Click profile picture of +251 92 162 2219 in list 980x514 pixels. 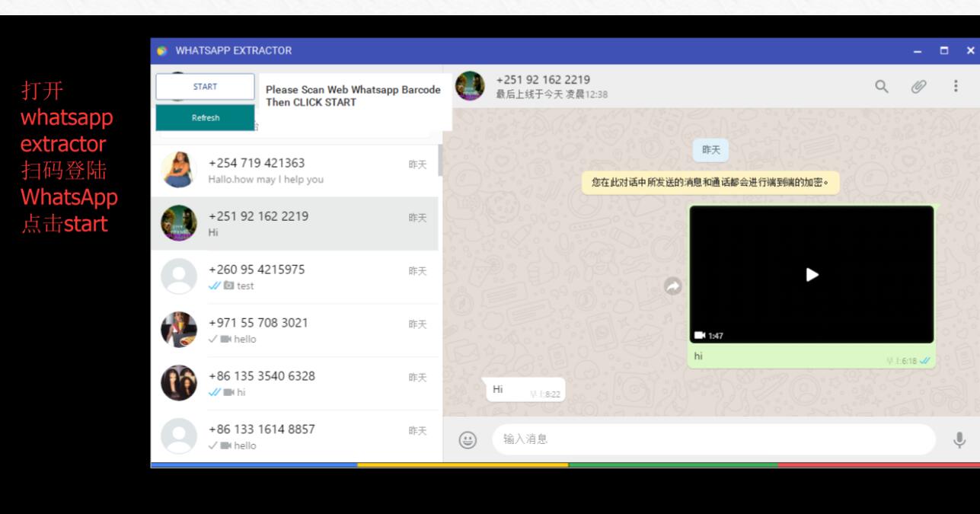coord(179,224)
